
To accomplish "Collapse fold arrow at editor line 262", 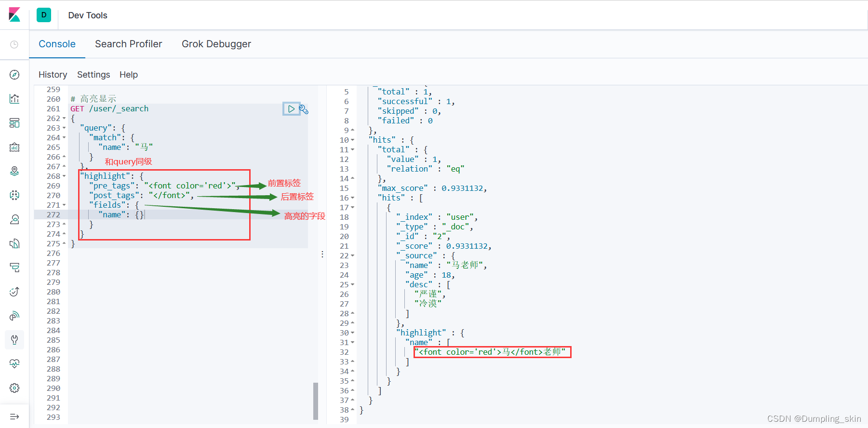I will coord(64,119).
